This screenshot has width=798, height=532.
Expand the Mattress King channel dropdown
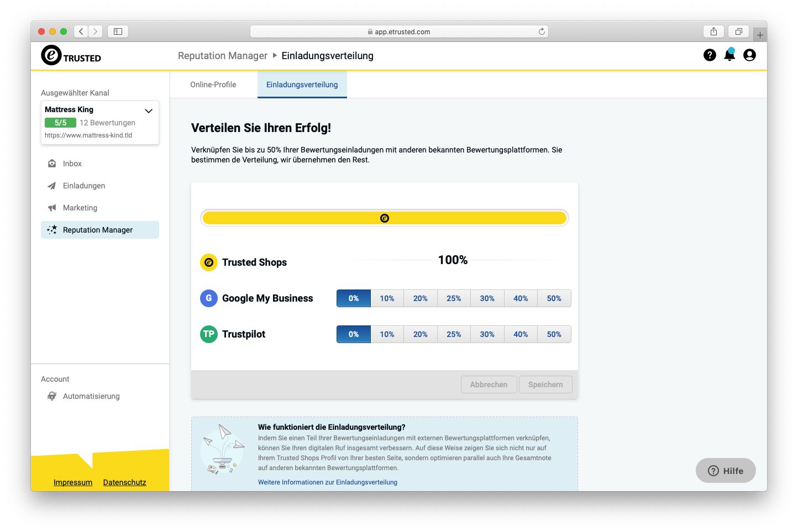149,110
